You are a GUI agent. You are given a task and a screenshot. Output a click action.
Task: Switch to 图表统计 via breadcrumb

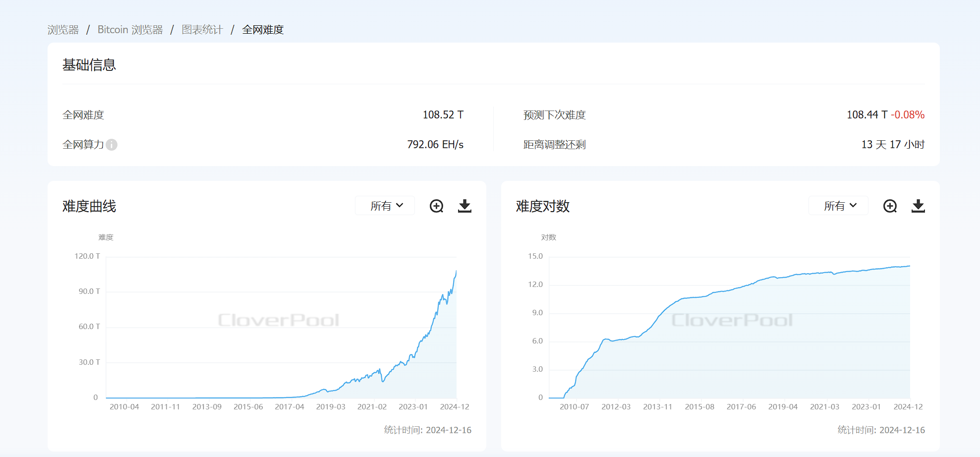(202, 29)
